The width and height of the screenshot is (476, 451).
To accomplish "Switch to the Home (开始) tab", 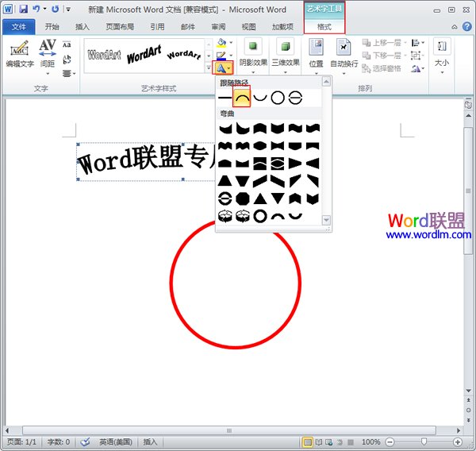I will coord(52,27).
